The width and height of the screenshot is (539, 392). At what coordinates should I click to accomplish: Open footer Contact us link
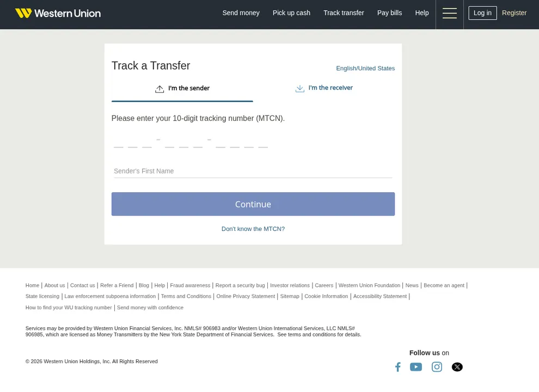[83, 285]
